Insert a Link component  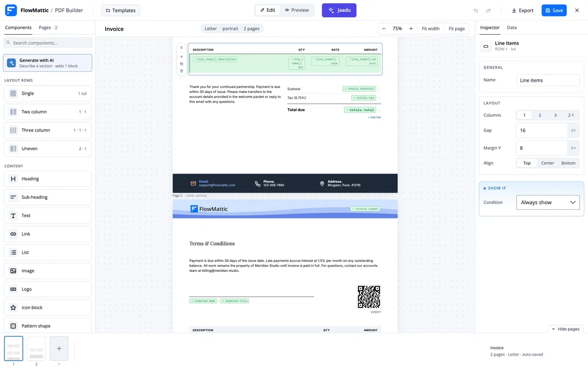pyautogui.click(x=47, y=234)
